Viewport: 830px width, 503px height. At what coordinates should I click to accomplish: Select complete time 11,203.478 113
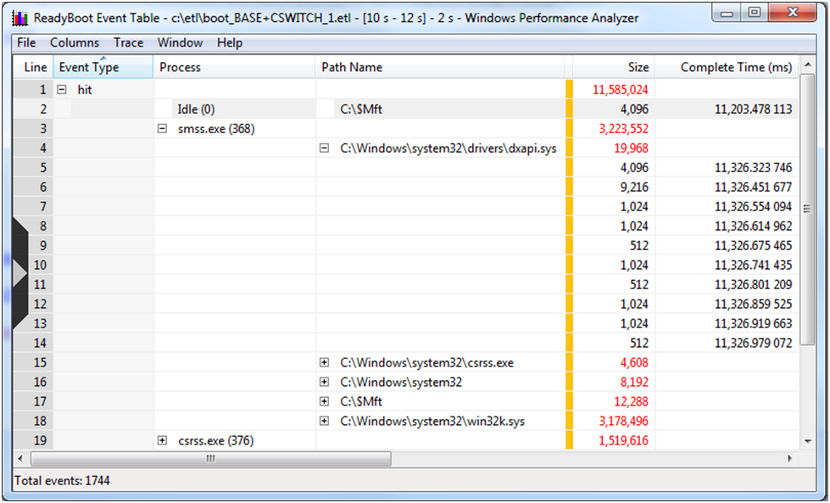753,109
